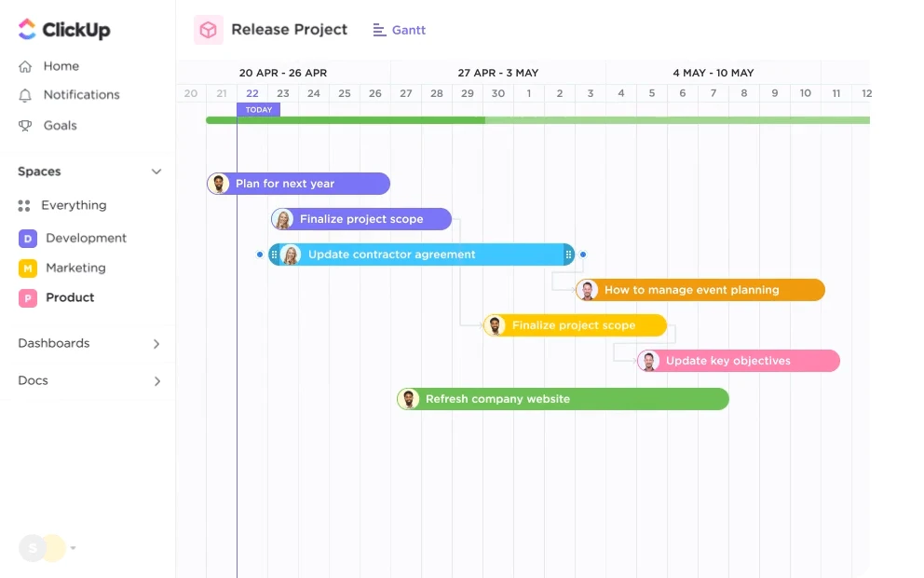
Task: Click the drag handle on Update contractor agreement
Action: point(274,254)
